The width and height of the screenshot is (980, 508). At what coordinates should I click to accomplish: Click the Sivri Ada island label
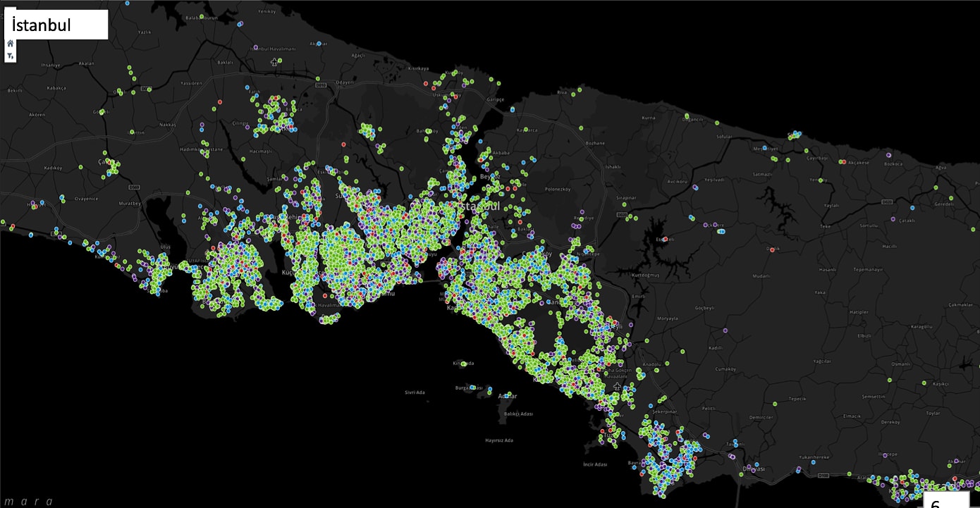415,392
